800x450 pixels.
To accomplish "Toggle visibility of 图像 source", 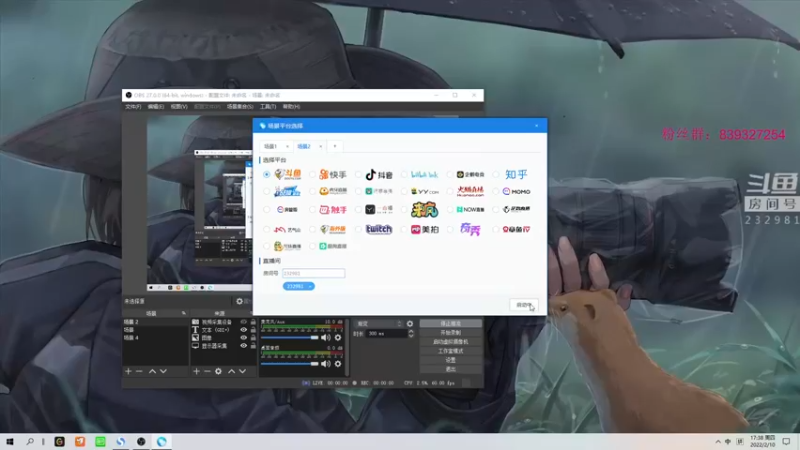I will pos(243,338).
